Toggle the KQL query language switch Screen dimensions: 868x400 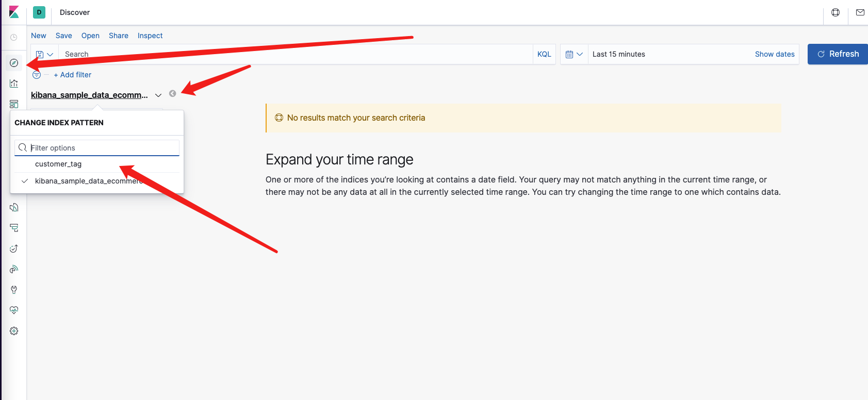point(544,54)
